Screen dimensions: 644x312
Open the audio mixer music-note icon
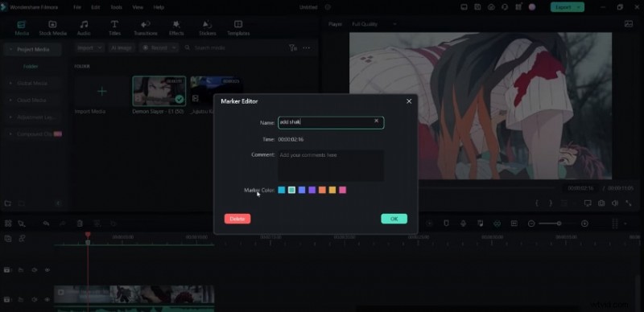(480, 224)
